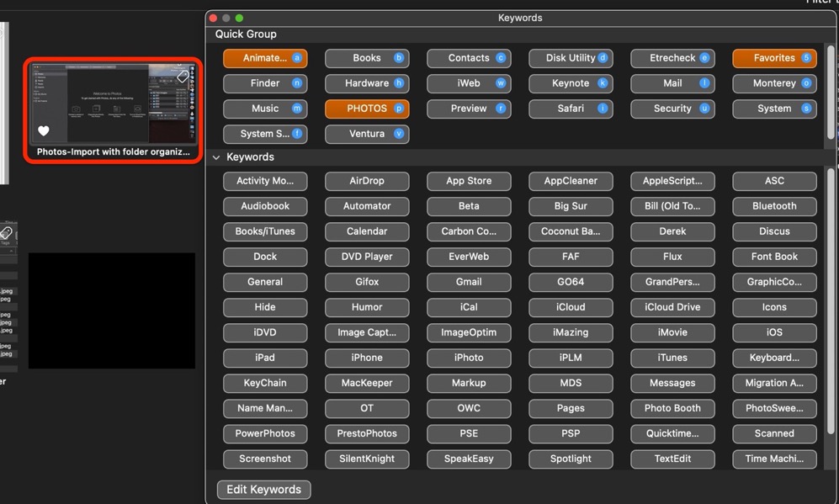Select the DVD Player keyword

(367, 257)
